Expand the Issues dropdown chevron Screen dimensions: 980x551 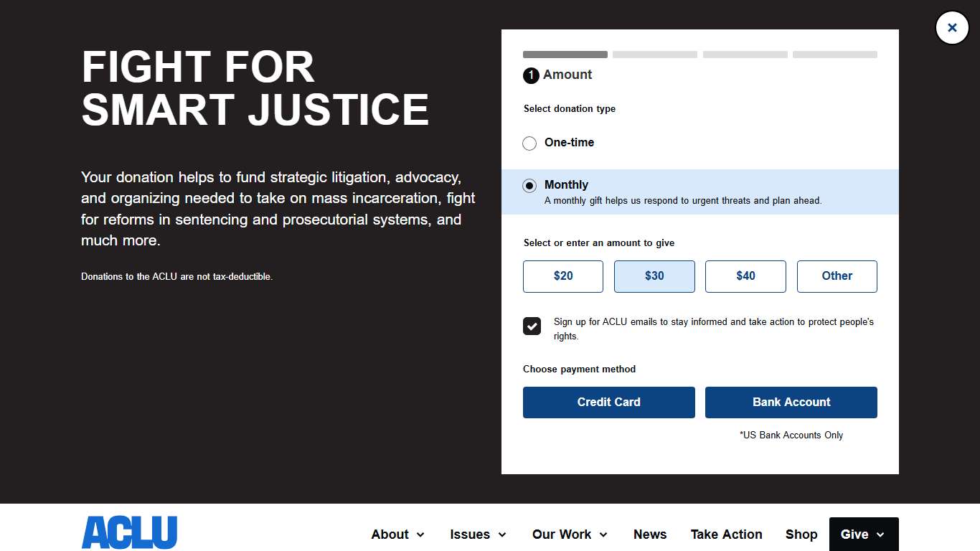pyautogui.click(x=502, y=534)
